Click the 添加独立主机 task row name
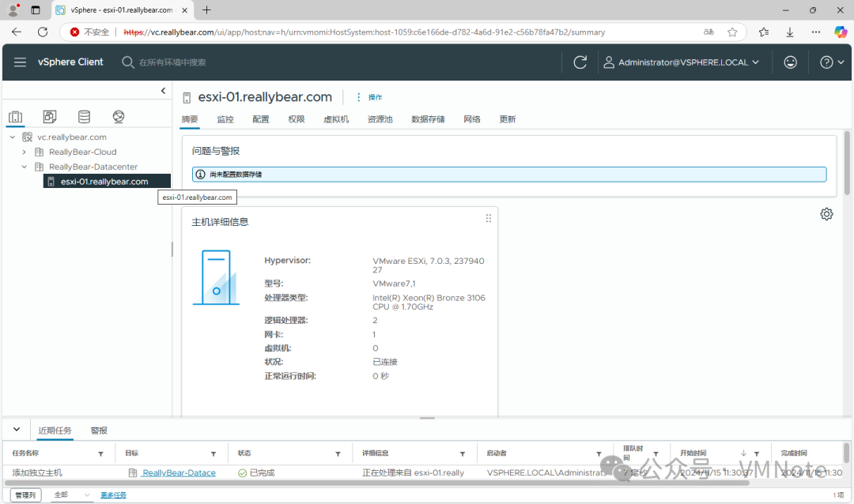 37,473
